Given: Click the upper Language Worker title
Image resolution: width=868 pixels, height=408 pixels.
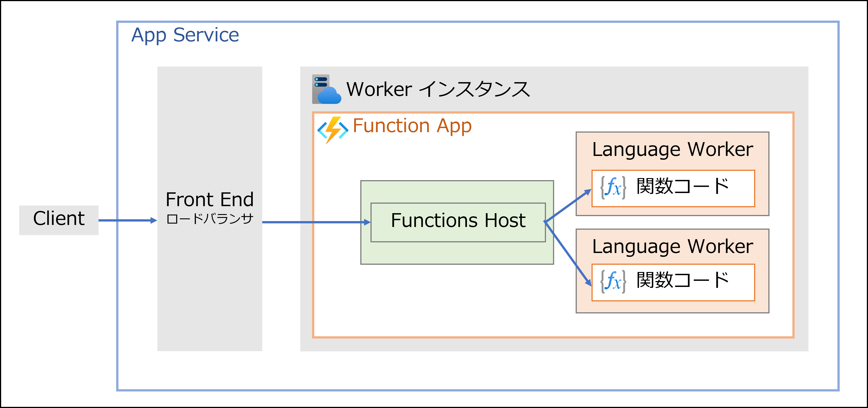Looking at the screenshot, I should coord(673,150).
